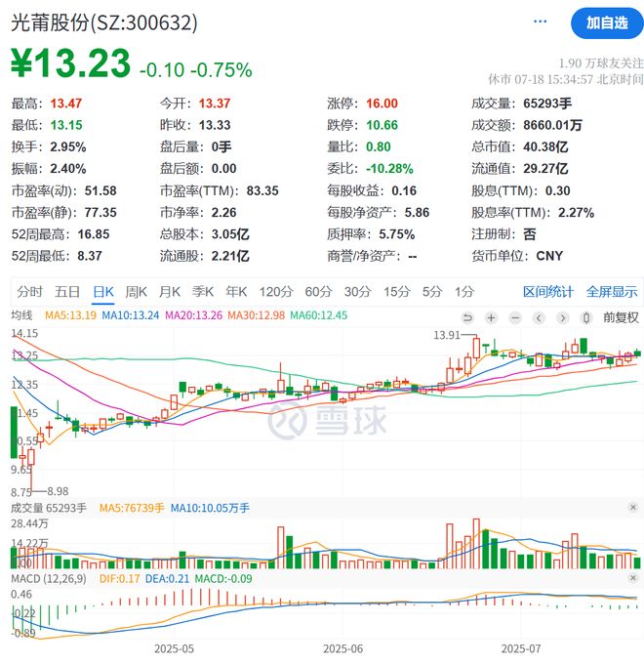Click volume MA5:76739手 label
Viewport: 644px width, 665px height.
(132, 508)
